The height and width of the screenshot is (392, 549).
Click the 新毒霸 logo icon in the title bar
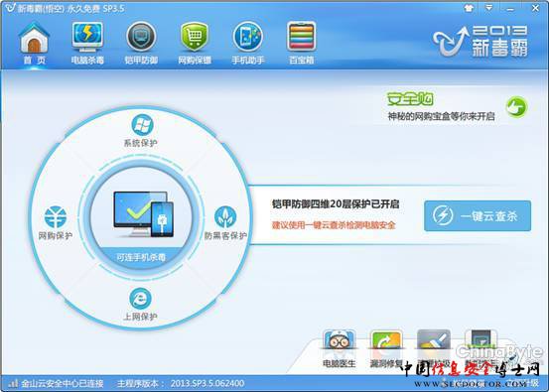[x=10, y=8]
